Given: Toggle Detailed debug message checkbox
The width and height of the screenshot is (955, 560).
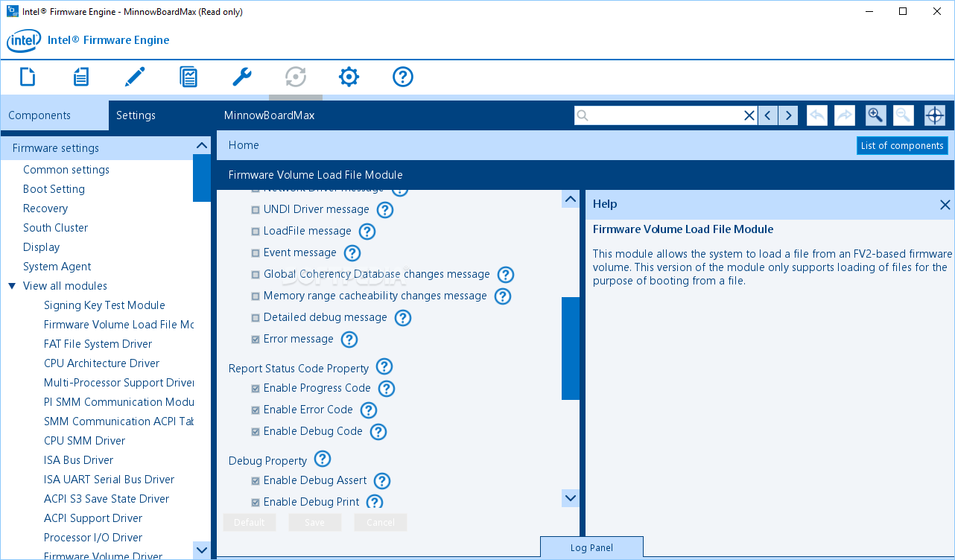Looking at the screenshot, I should click(x=256, y=319).
